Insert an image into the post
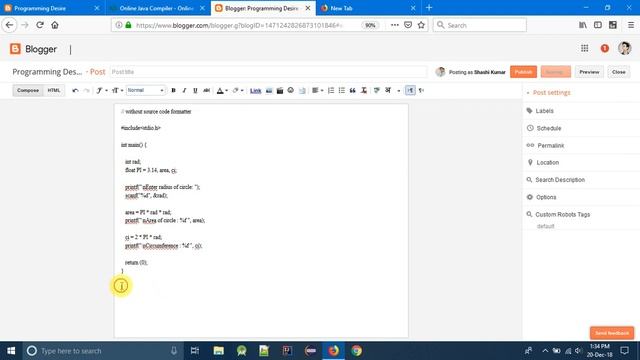This screenshot has height=360, width=640. (269, 91)
